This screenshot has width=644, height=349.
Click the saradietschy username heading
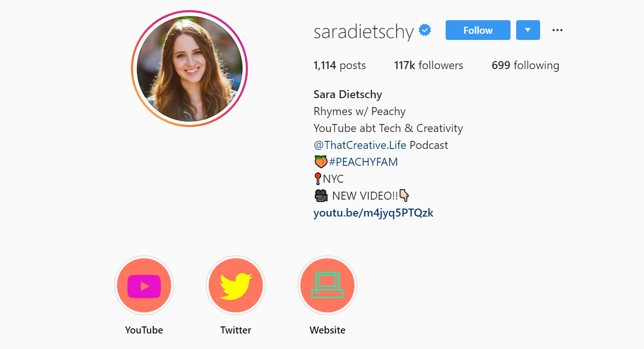coord(364,31)
